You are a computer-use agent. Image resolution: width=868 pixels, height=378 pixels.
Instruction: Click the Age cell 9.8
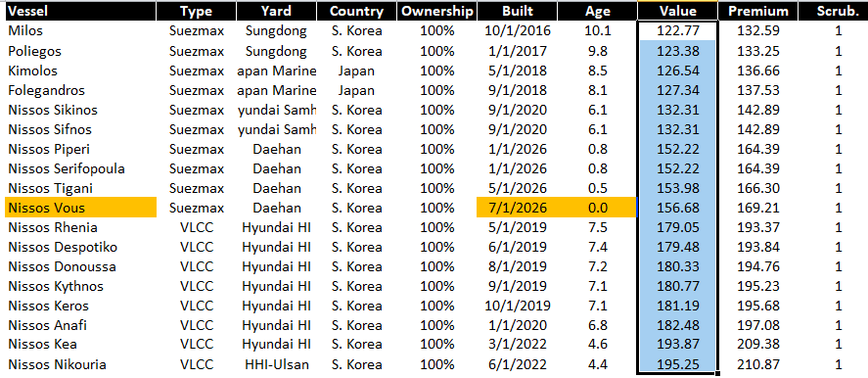click(597, 51)
